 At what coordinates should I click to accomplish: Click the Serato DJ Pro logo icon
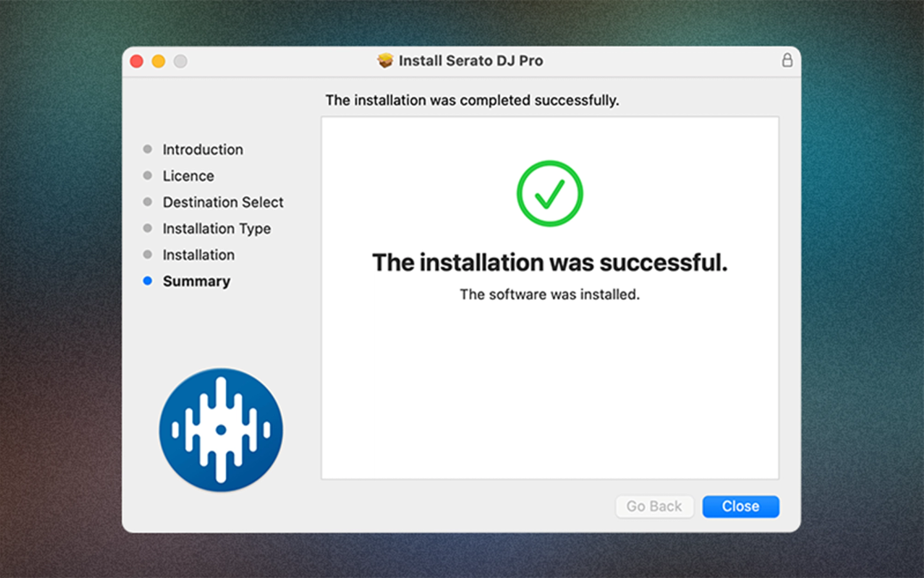[x=221, y=430]
